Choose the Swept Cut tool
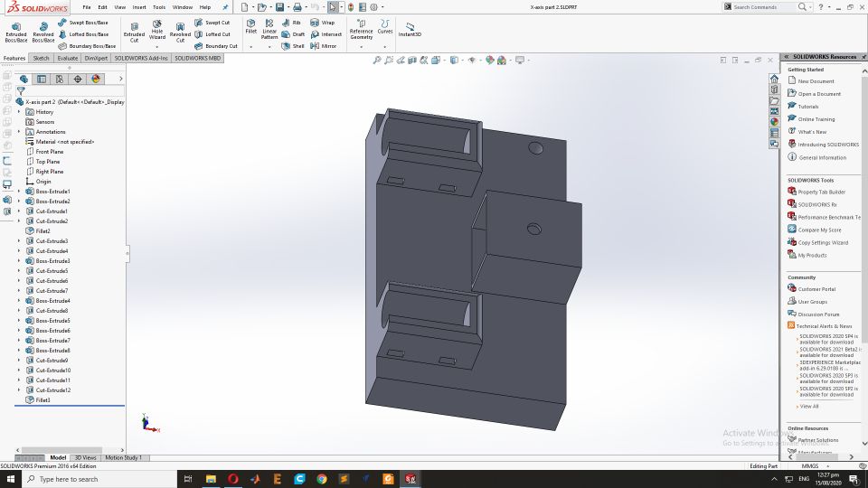The width and height of the screenshot is (868, 488). 212,23
